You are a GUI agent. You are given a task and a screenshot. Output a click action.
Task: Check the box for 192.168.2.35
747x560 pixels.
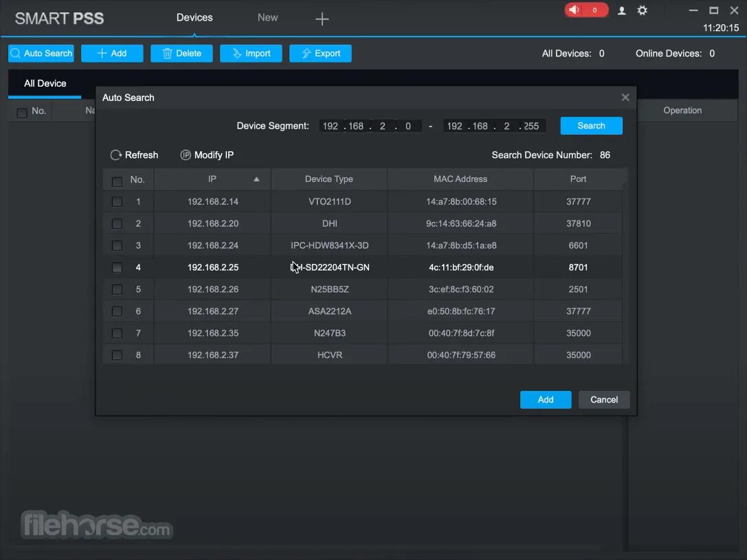pos(117,333)
